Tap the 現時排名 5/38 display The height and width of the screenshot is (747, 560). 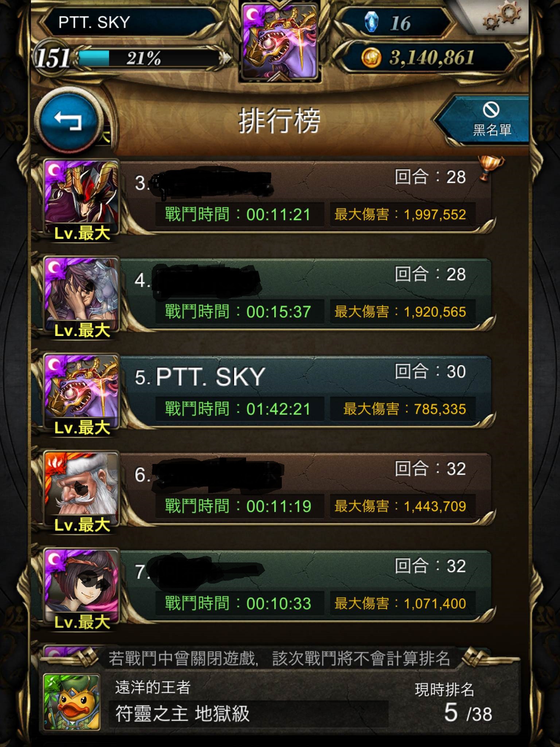click(x=453, y=703)
